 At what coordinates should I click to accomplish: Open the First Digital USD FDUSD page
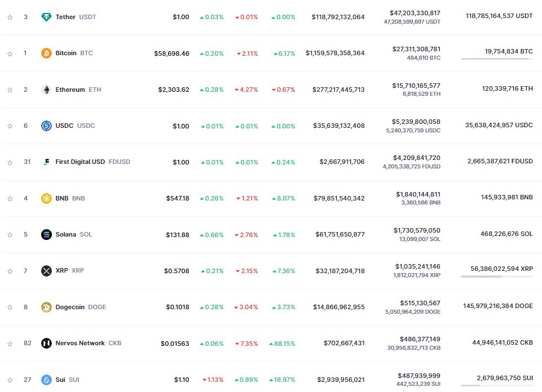coord(92,162)
